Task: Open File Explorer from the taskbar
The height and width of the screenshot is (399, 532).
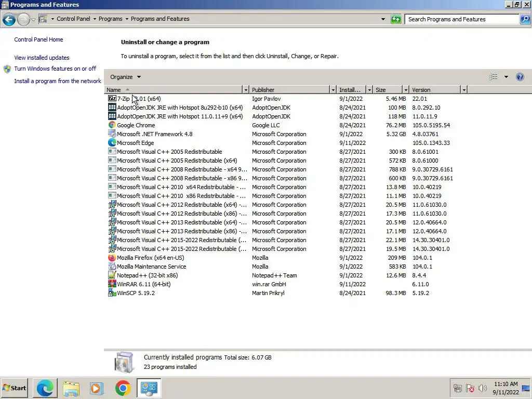Action: click(71, 388)
